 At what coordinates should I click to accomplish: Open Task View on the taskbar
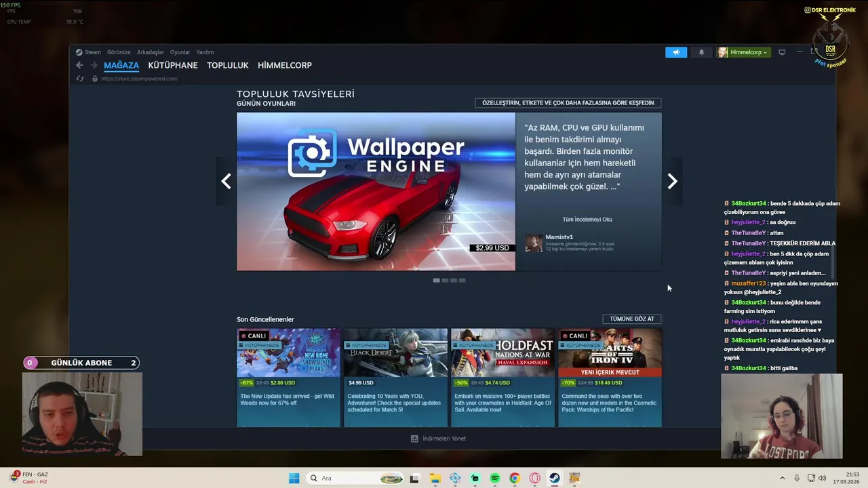[414, 479]
